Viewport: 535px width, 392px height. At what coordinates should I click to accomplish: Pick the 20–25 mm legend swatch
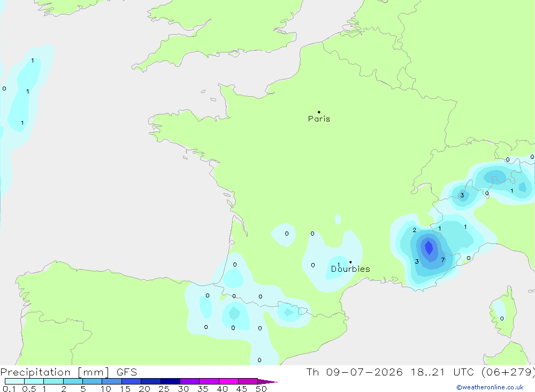click(151, 381)
